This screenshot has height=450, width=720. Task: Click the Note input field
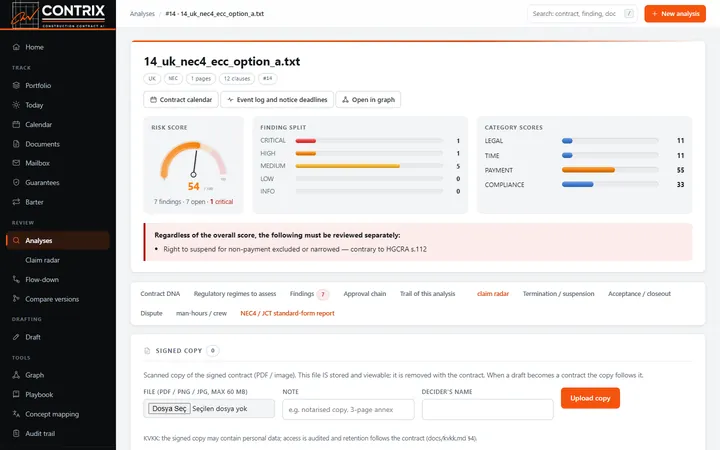[x=348, y=409]
